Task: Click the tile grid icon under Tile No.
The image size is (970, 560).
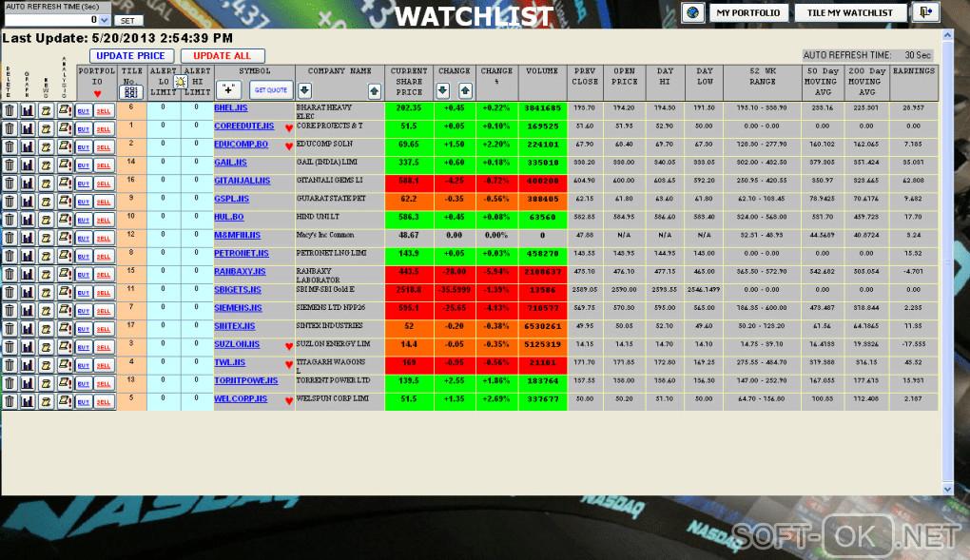Action: click(130, 92)
